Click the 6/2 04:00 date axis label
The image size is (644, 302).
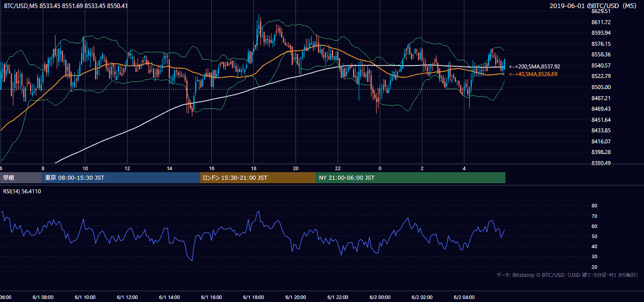[464, 297]
